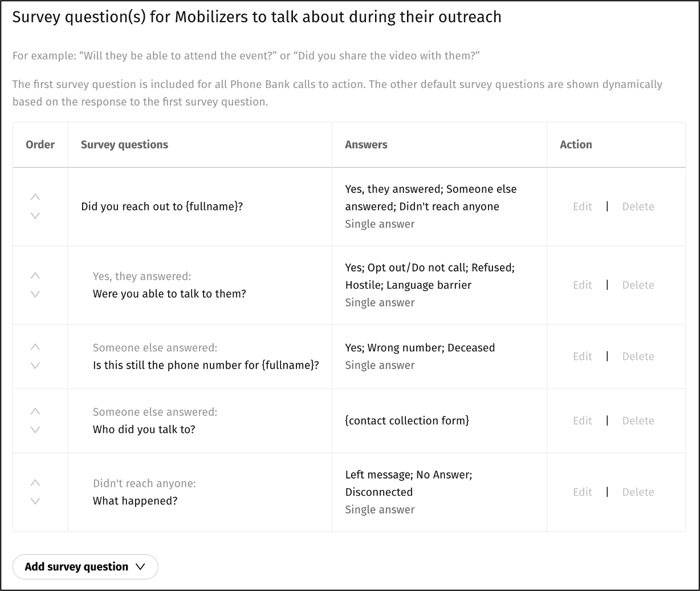Delete the 'Did you reach out' question

(638, 207)
